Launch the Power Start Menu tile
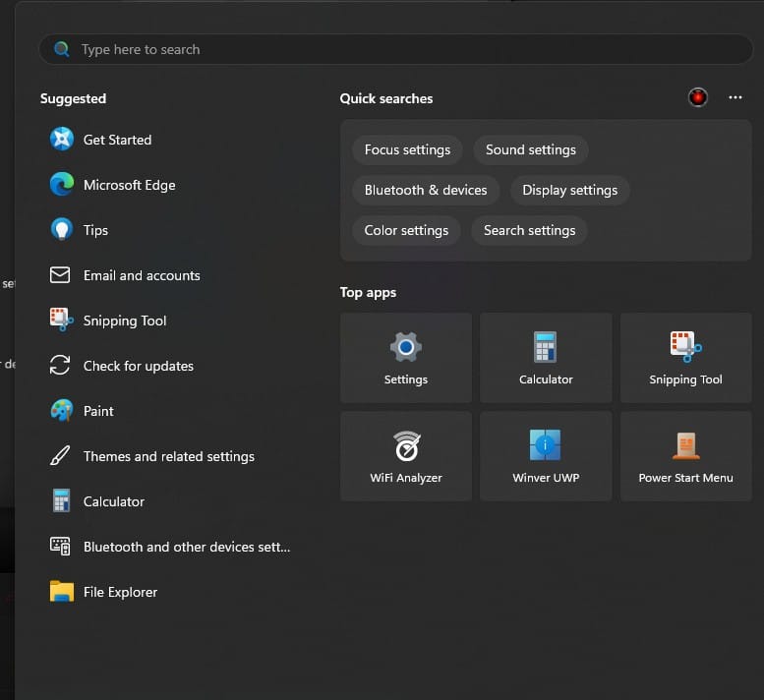Image resolution: width=764 pixels, height=700 pixels. click(x=685, y=456)
